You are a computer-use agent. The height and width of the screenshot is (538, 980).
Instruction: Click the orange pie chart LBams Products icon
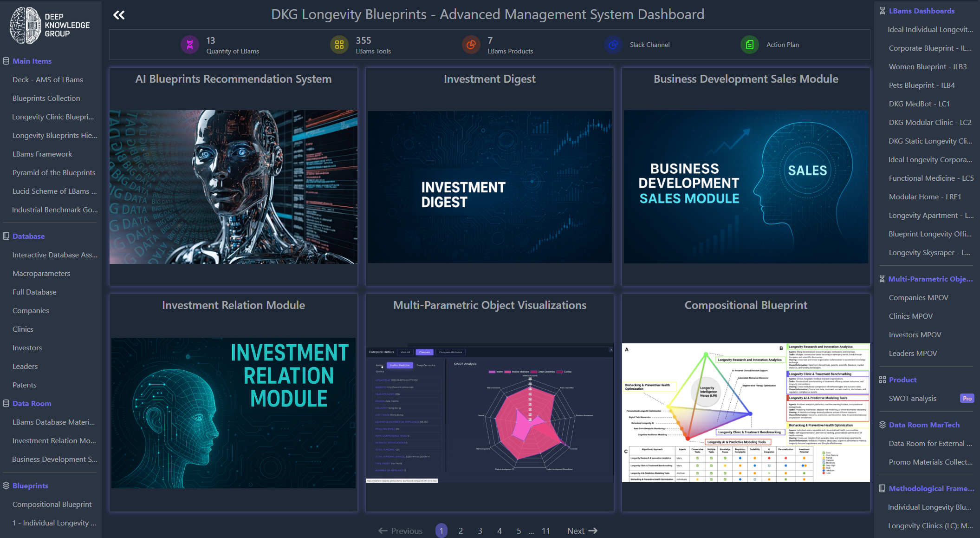(x=471, y=45)
